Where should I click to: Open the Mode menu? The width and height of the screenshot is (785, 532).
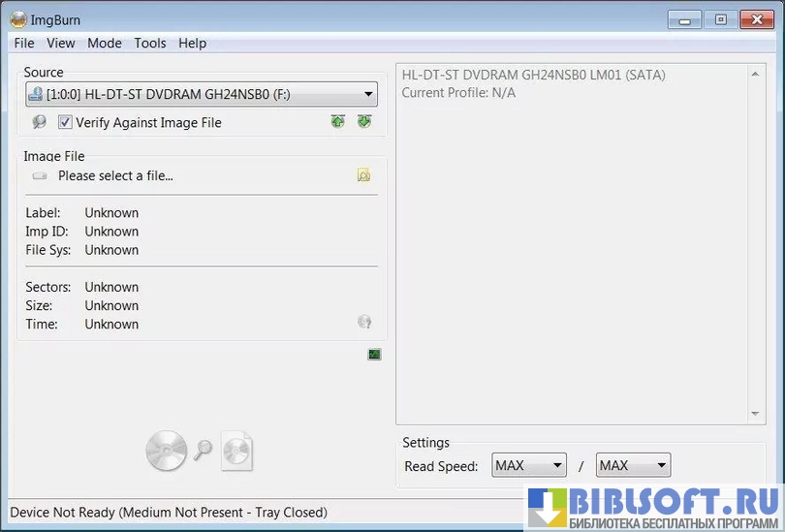(x=105, y=43)
